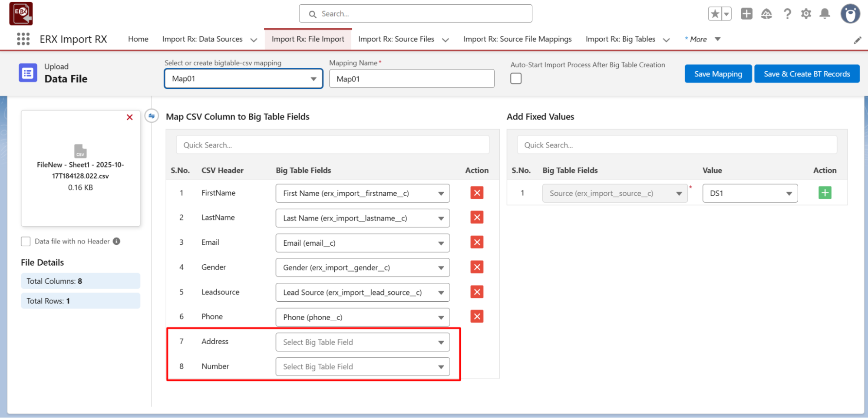This screenshot has height=418, width=868.
Task: Add fixed value with green plus
Action: tap(825, 193)
